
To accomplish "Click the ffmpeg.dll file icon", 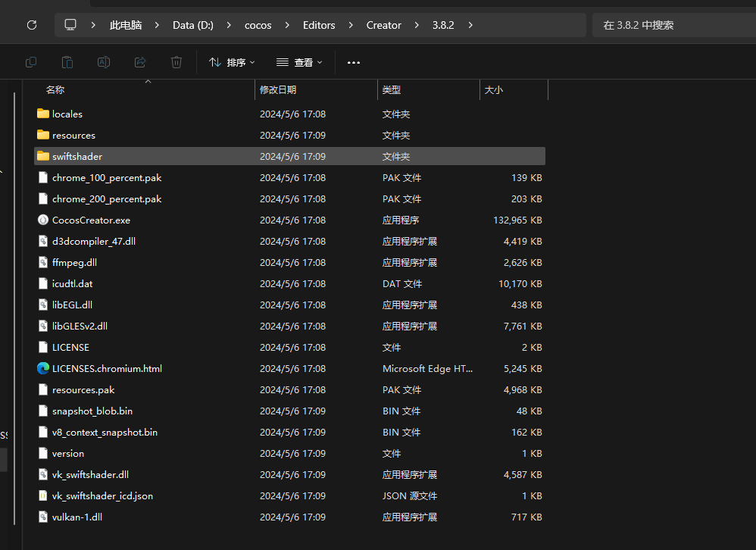I will click(x=43, y=262).
